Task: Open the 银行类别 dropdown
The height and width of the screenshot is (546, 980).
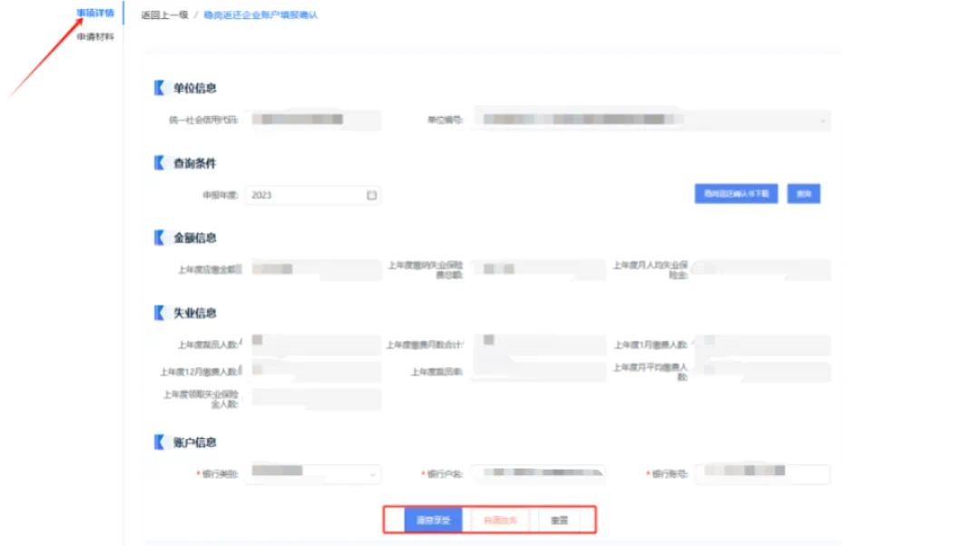Action: coord(373,474)
